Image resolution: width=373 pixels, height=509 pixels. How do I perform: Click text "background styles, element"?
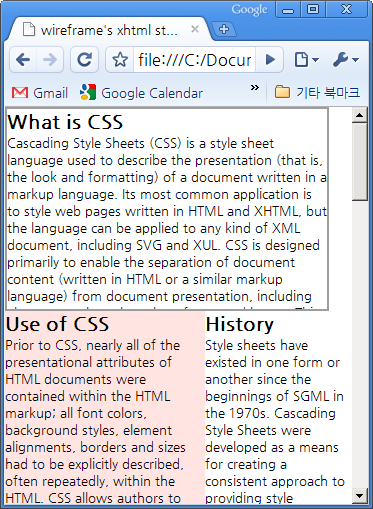click(x=89, y=431)
